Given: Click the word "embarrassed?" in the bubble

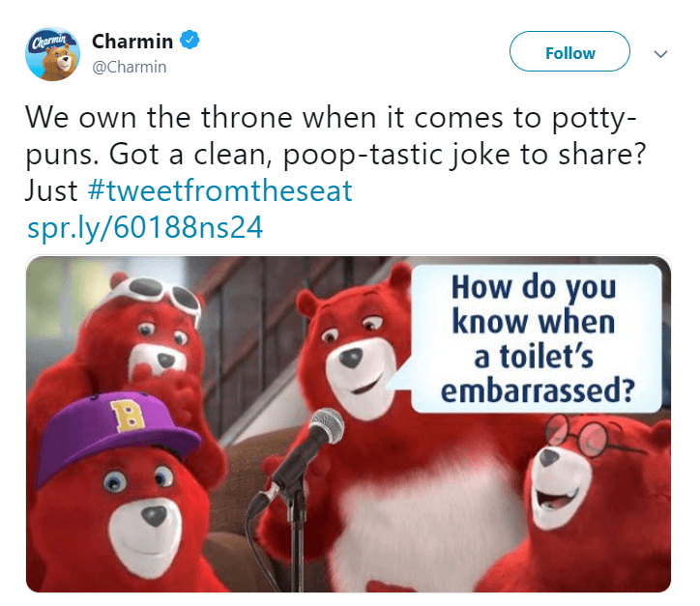Looking at the screenshot, I should (x=537, y=391).
